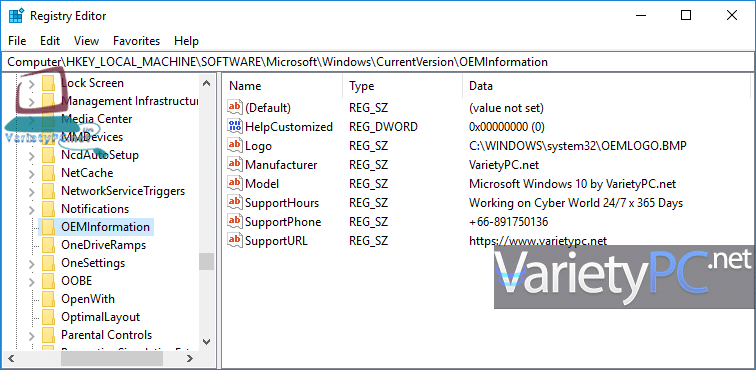756x370 pixels.
Task: Open the Favorites menu
Action: tap(136, 41)
